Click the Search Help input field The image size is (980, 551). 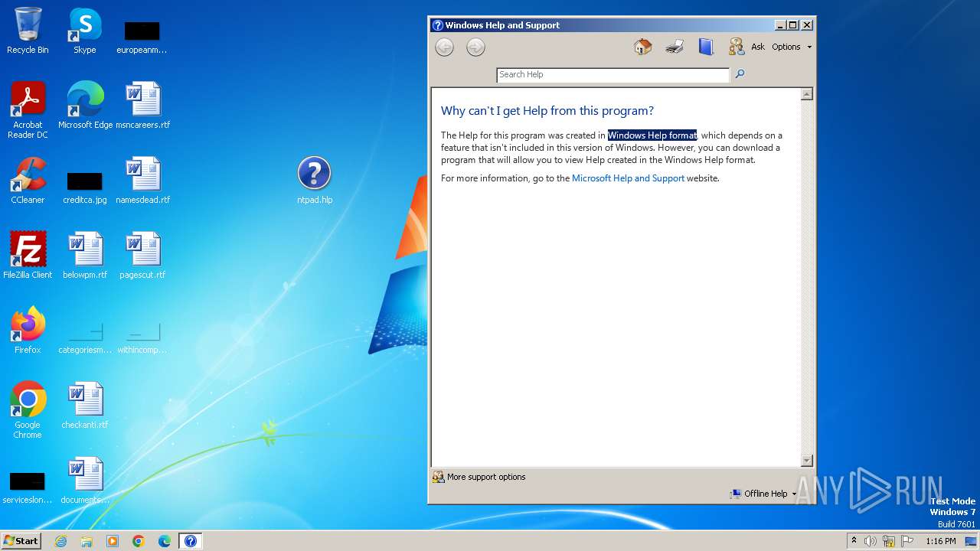[613, 75]
